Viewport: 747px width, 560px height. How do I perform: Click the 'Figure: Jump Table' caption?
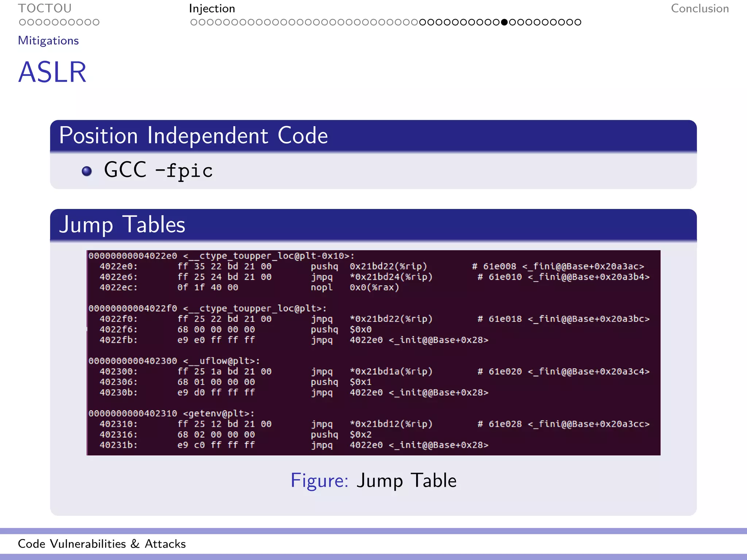click(x=373, y=481)
